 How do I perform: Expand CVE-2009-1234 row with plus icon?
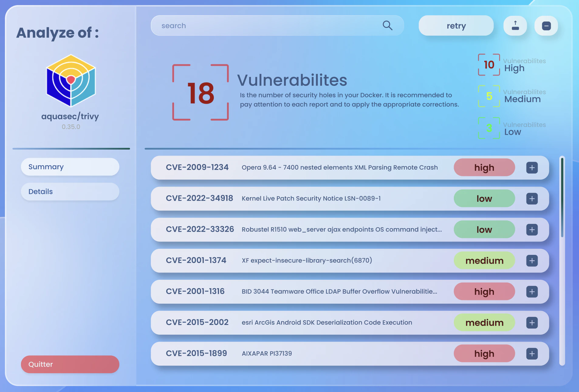[532, 168]
